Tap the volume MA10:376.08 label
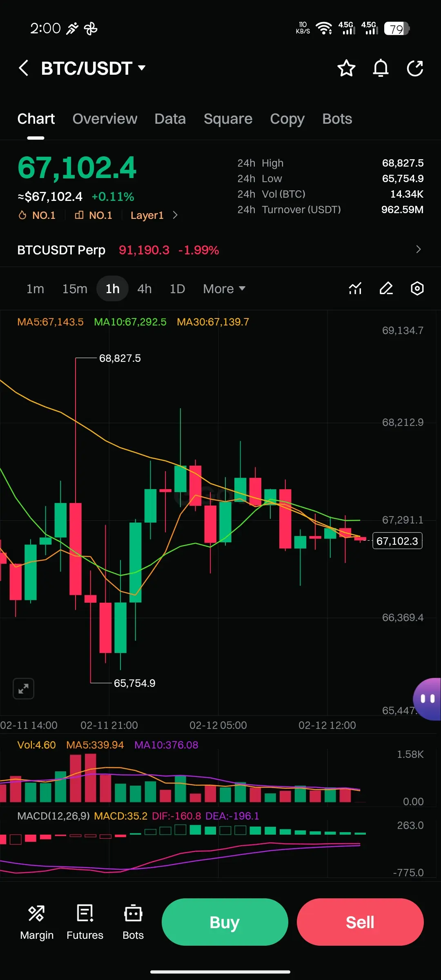 [x=166, y=745]
